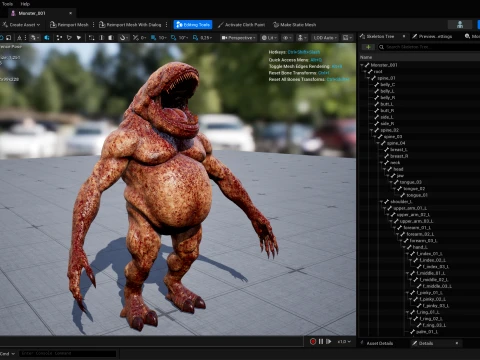This screenshot has width=480, height=360.
Task: Select the f_ring_03_L bone
Action: (434, 325)
